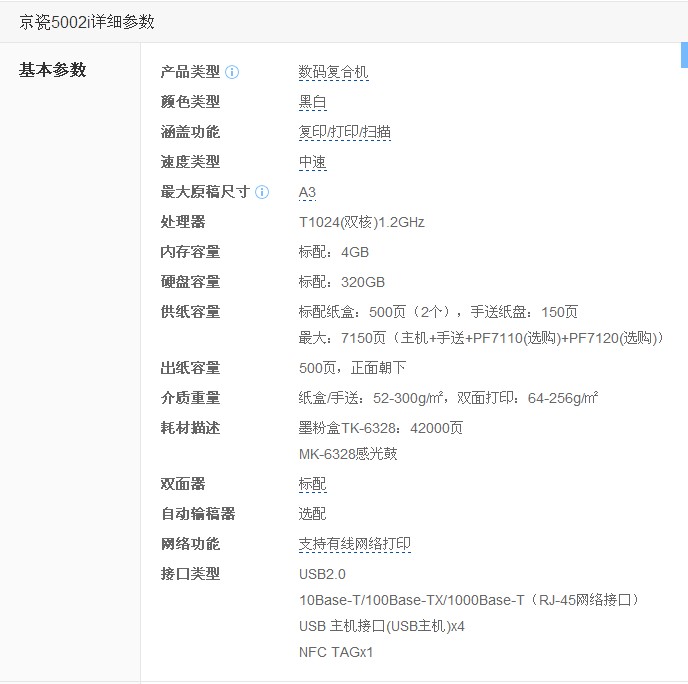Click the MK-6328感光鼓 text
Screen dimensions: 688x684
click(347, 454)
